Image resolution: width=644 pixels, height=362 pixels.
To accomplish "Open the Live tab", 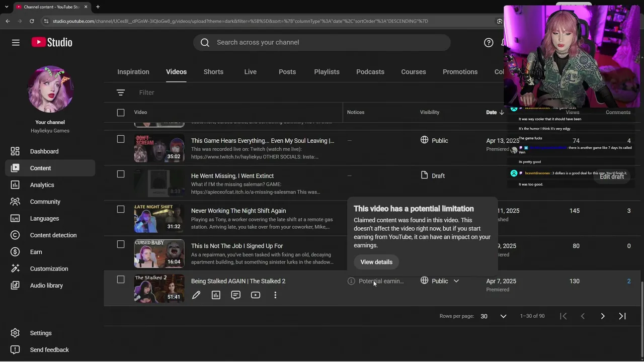I will point(251,72).
